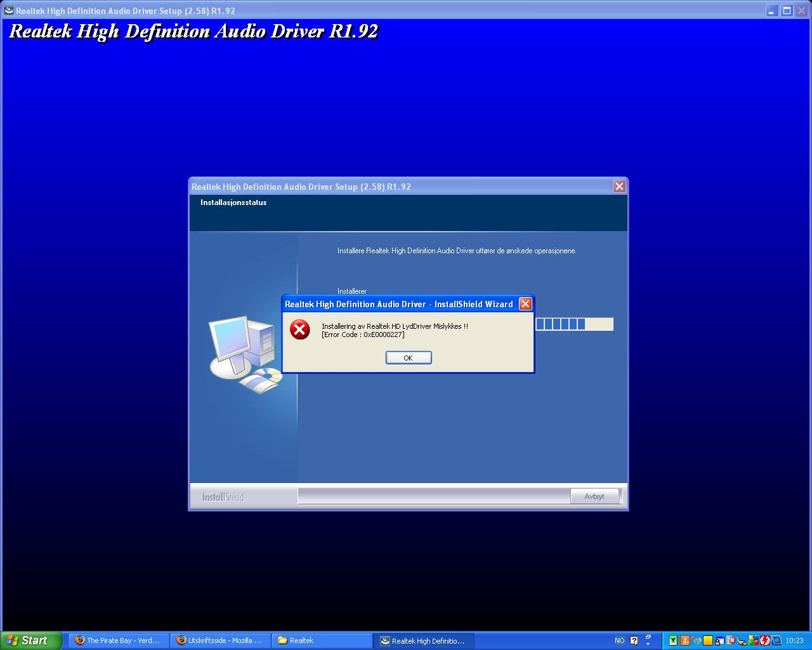This screenshot has height=650, width=812.
Task: Open language bar options arrow
Action: [648, 644]
